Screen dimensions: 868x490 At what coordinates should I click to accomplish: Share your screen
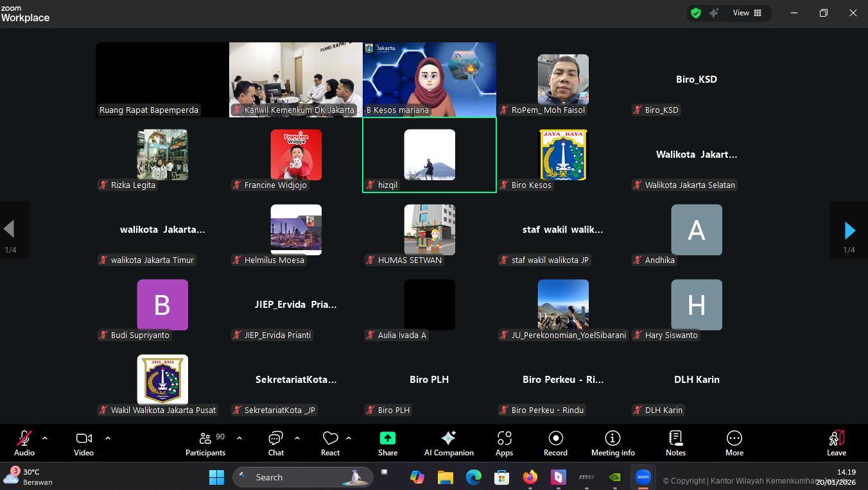387,443
